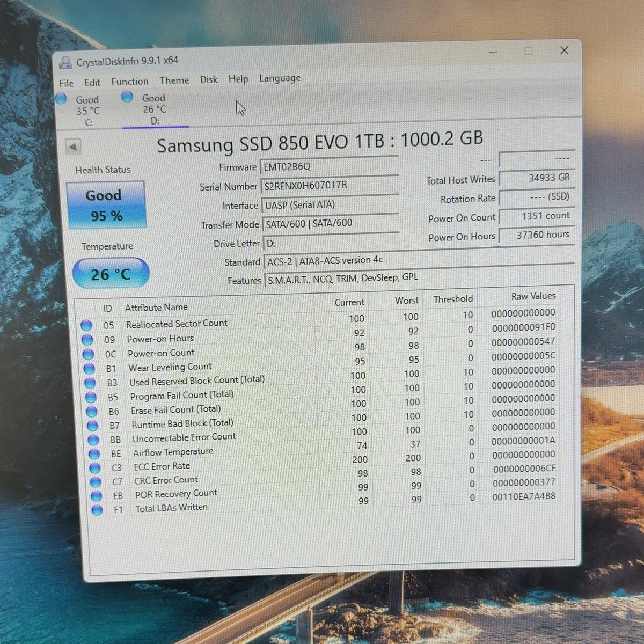Click status icon for Total LBAs Written

point(97,510)
